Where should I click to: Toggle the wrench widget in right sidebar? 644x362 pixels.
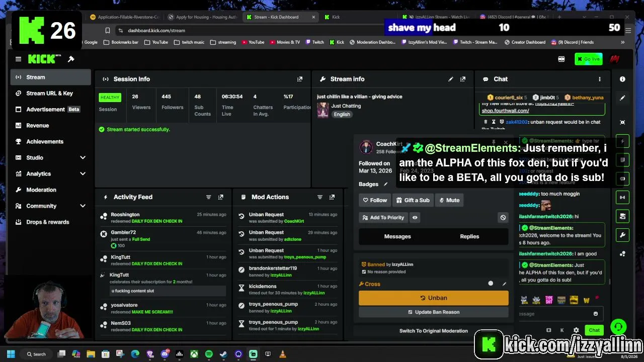[622, 235]
